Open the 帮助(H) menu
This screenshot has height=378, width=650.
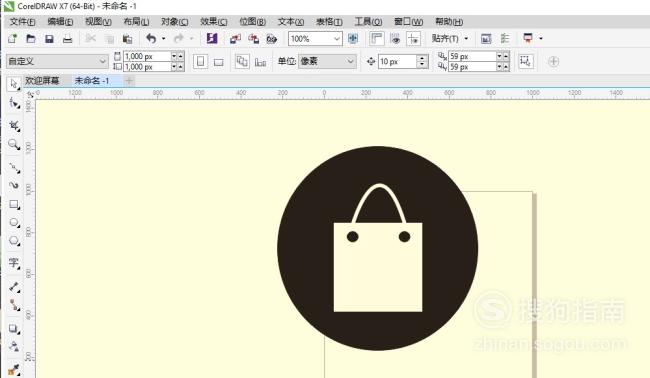pyautogui.click(x=449, y=22)
